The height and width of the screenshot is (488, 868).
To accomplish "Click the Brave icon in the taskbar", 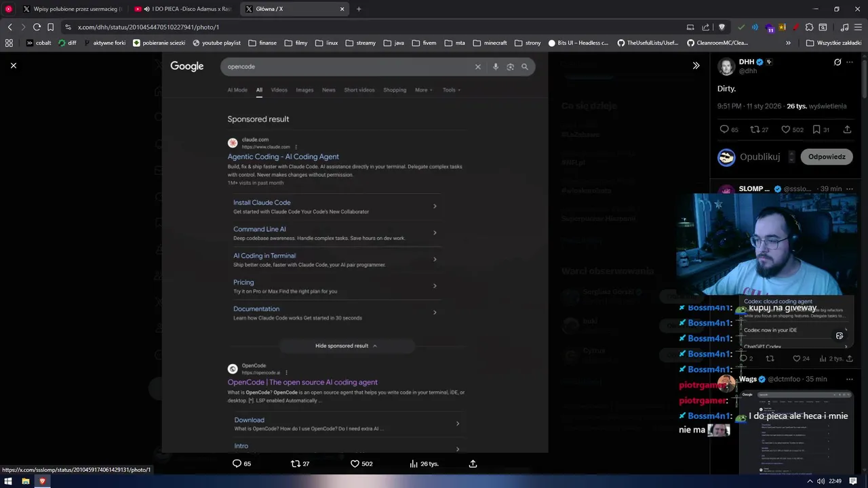I will tap(42, 481).
